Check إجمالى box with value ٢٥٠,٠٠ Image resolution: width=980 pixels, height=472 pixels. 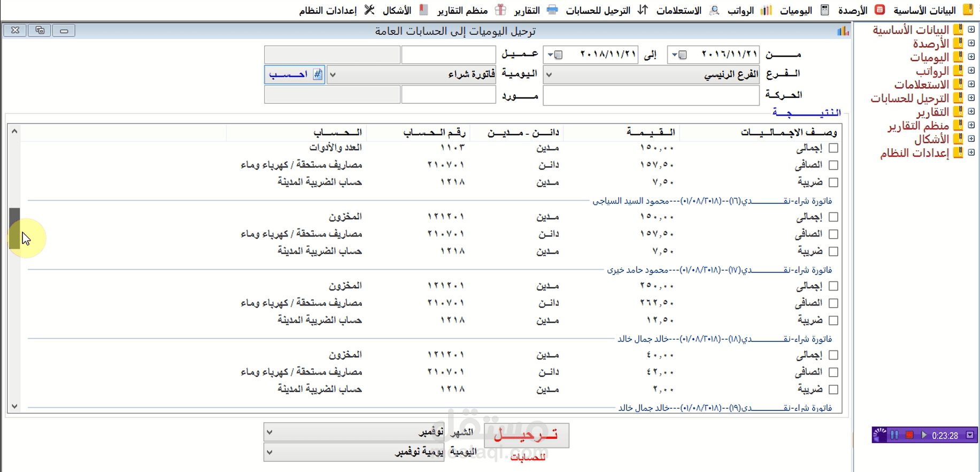click(x=833, y=286)
